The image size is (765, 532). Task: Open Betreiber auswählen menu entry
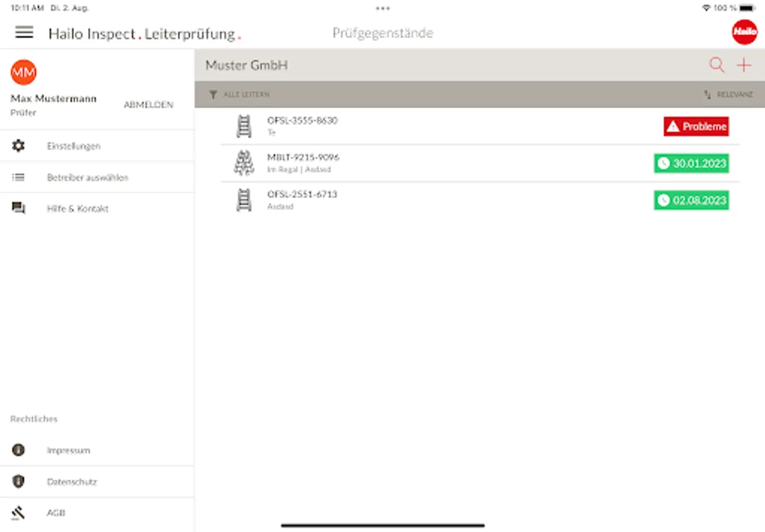97,177
